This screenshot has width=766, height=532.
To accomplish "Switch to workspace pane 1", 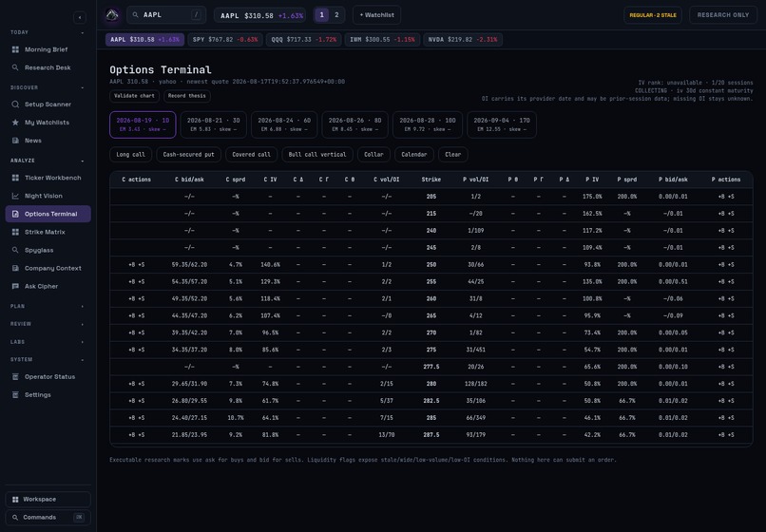I will (321, 15).
